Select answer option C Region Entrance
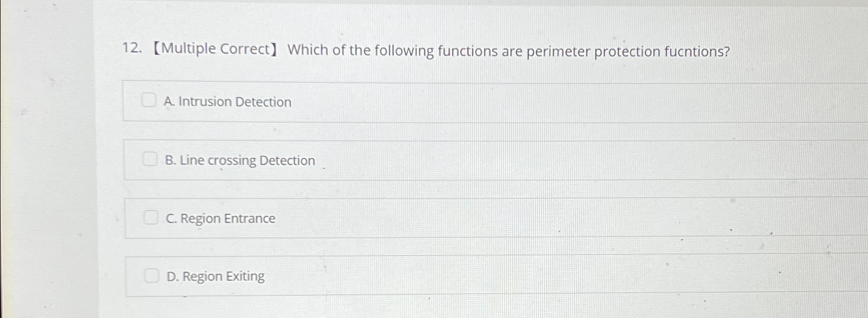Screen dimensions: 868x318 click(x=222, y=218)
